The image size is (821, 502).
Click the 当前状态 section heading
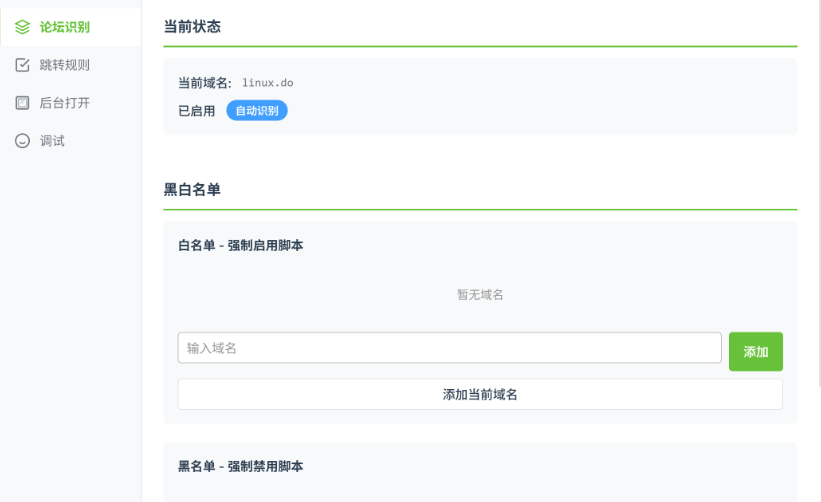click(192, 27)
